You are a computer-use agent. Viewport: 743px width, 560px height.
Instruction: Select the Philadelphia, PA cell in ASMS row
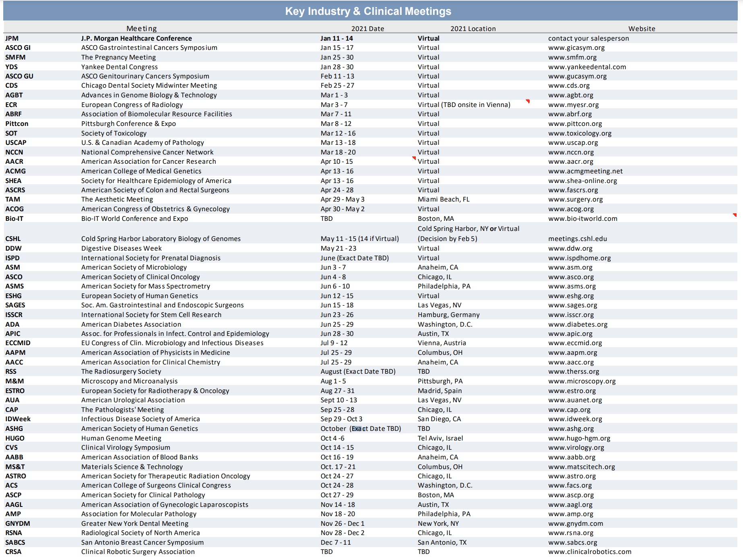click(444, 286)
